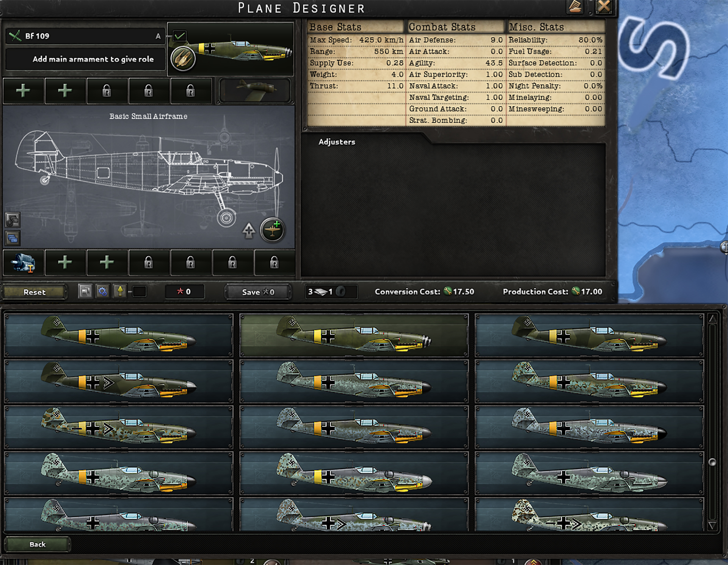Select the third skin in the top row
728x565 pixels.
coord(590,335)
